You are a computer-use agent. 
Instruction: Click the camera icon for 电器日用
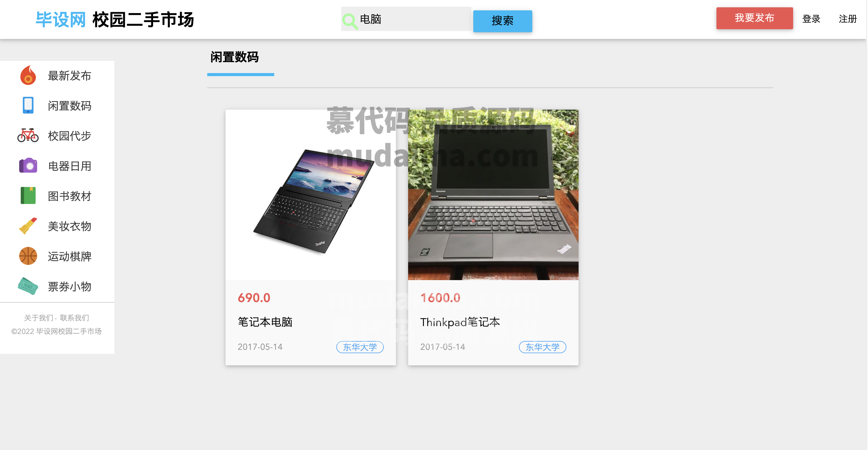coord(28,166)
